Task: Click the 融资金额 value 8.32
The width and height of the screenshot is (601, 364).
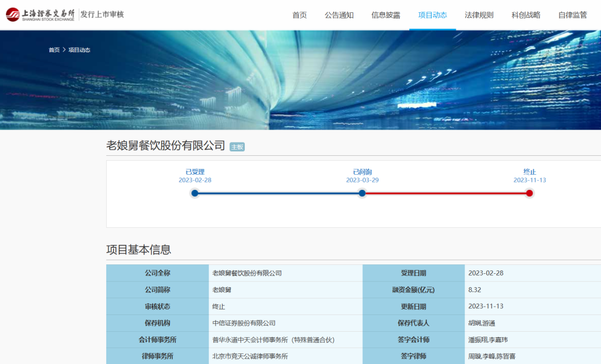Action: [473, 289]
